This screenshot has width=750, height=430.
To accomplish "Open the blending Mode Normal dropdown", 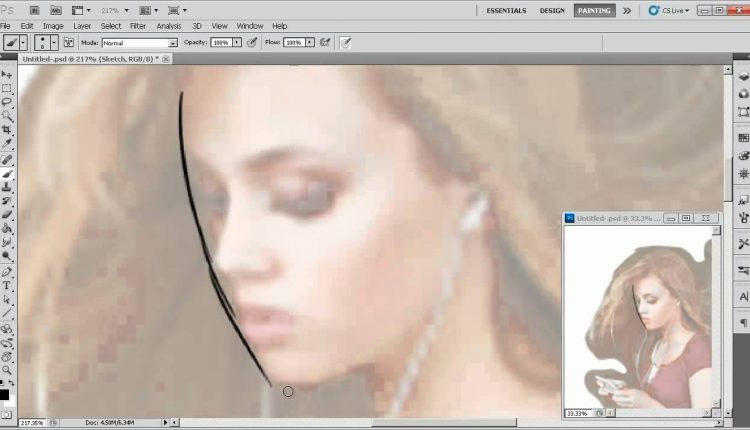I will coord(139,43).
